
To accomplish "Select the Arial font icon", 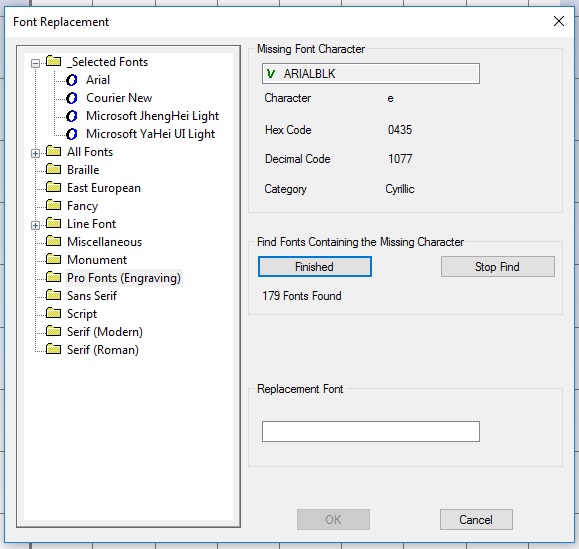I will coord(72,80).
